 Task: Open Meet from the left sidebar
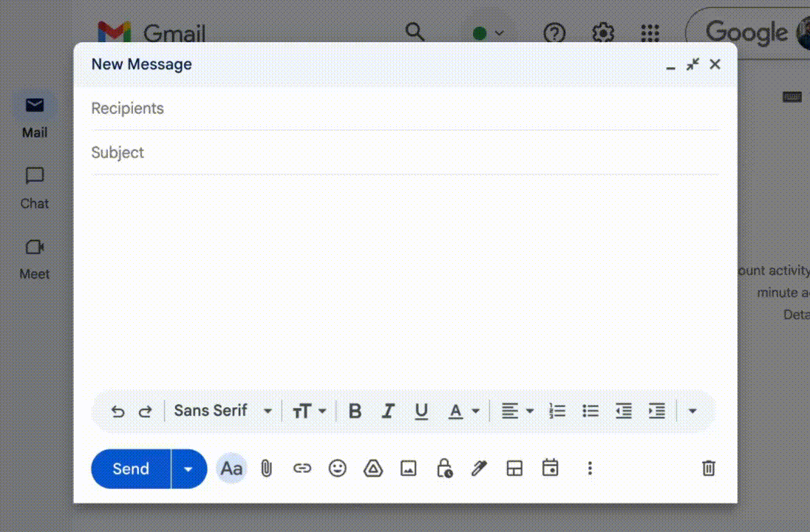(35, 259)
